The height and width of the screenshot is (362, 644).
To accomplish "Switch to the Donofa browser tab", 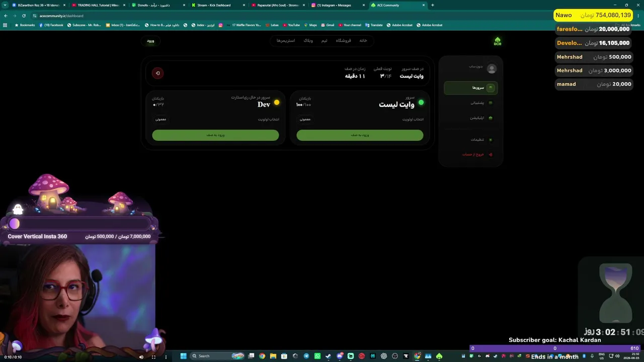I will coord(158,5).
